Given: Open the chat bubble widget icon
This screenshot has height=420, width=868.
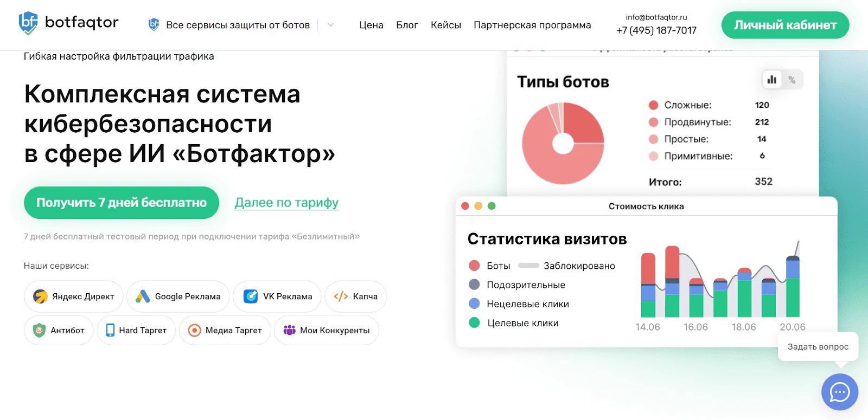Looking at the screenshot, I should point(840,392).
